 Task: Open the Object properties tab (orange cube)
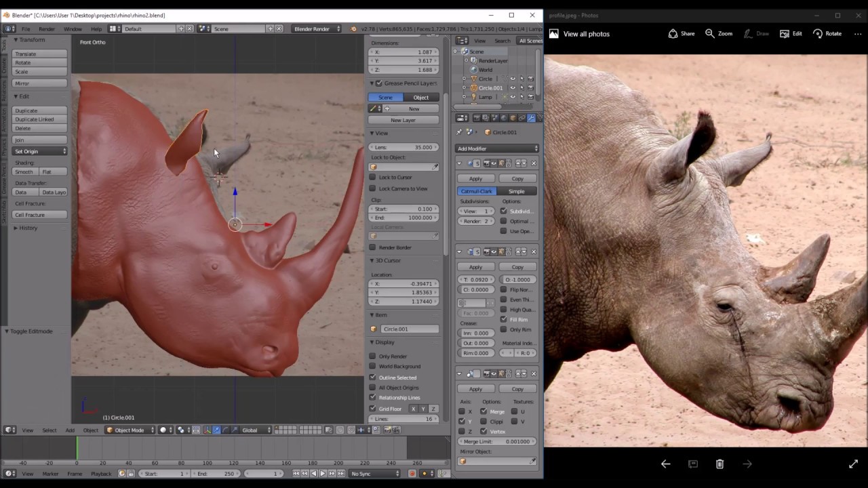tap(513, 118)
